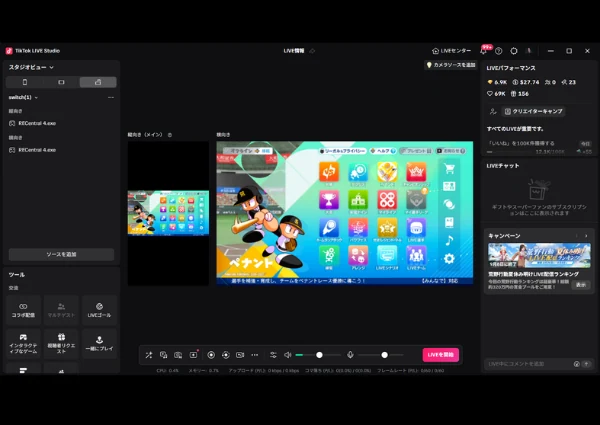600x425 pixels.
Task: Open the campaign banner image
Action: tap(539, 256)
